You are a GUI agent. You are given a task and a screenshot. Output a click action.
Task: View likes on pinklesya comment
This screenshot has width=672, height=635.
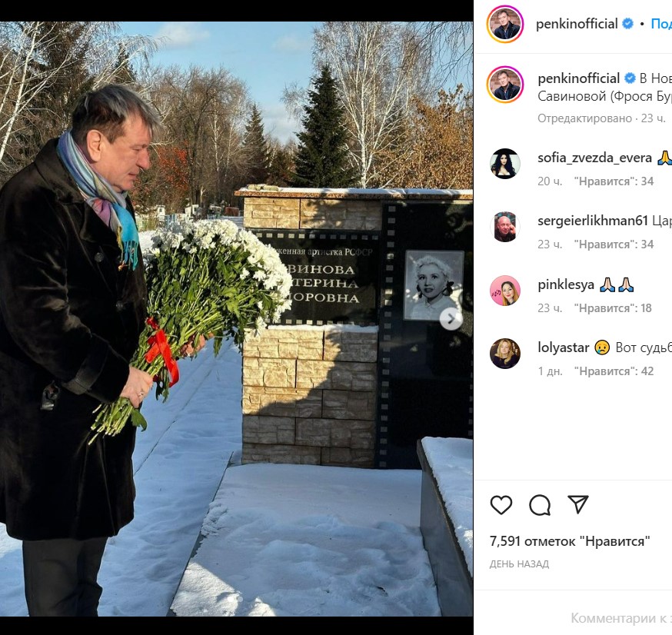(x=613, y=308)
